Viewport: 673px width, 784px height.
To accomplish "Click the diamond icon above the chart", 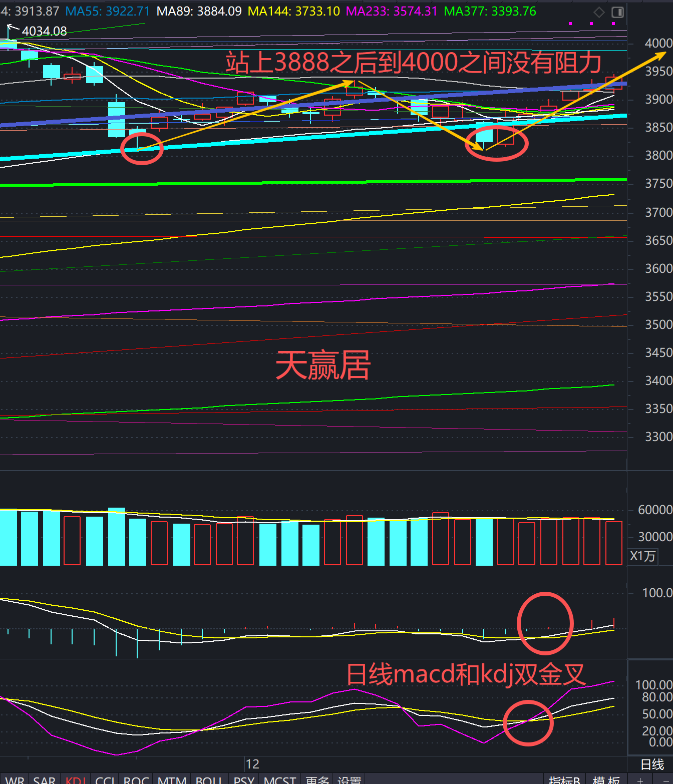I will (599, 12).
